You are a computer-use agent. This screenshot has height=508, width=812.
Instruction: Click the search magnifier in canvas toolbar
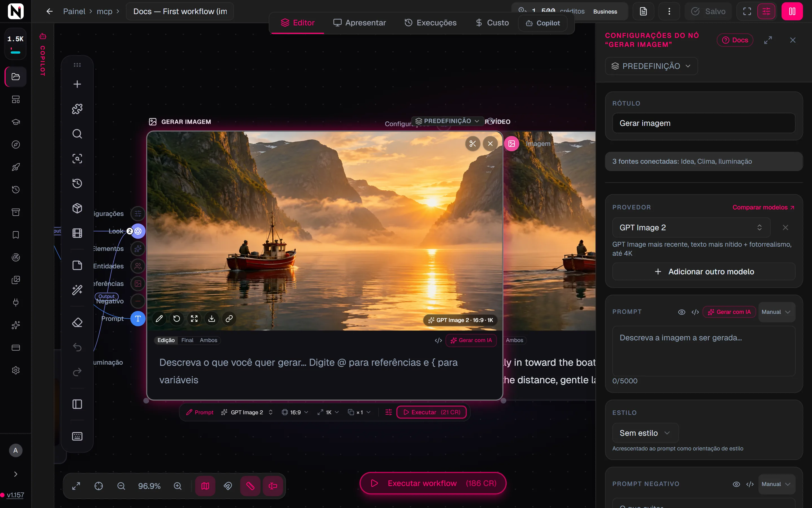pyautogui.click(x=77, y=134)
